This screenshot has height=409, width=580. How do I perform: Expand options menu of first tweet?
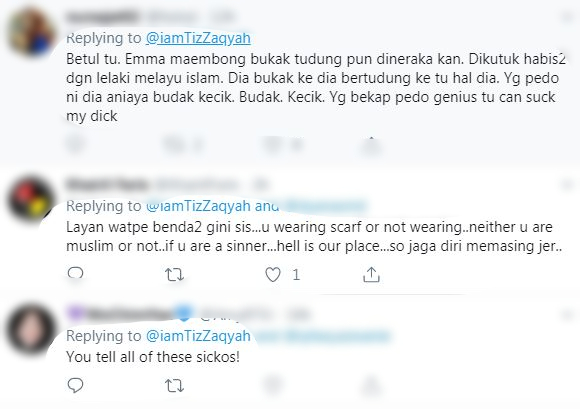567,17
